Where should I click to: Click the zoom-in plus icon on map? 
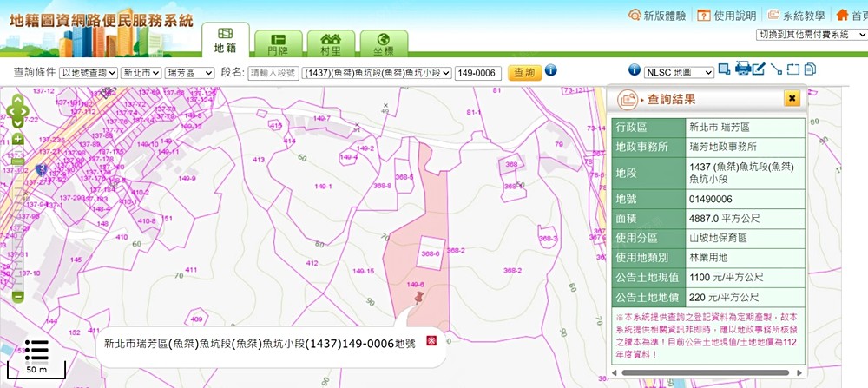pyautogui.click(x=17, y=139)
